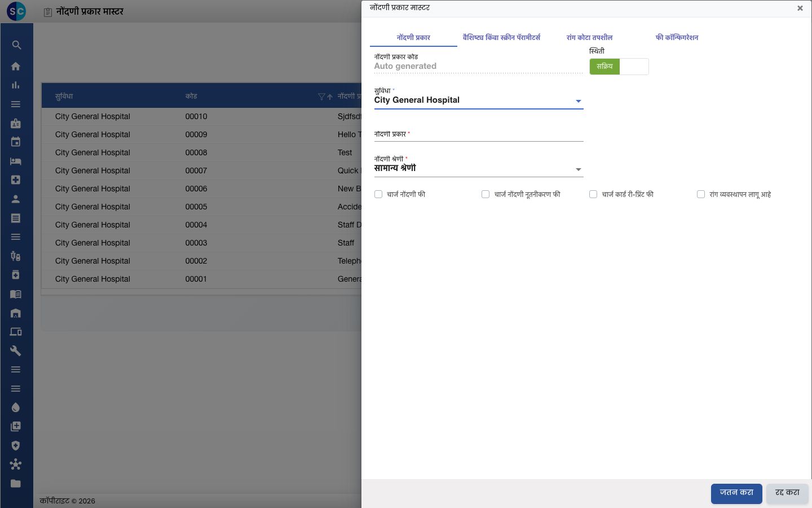Enable रांग व्यवस्थापन लागू आहे checkbox
812x508 pixels.
[701, 194]
